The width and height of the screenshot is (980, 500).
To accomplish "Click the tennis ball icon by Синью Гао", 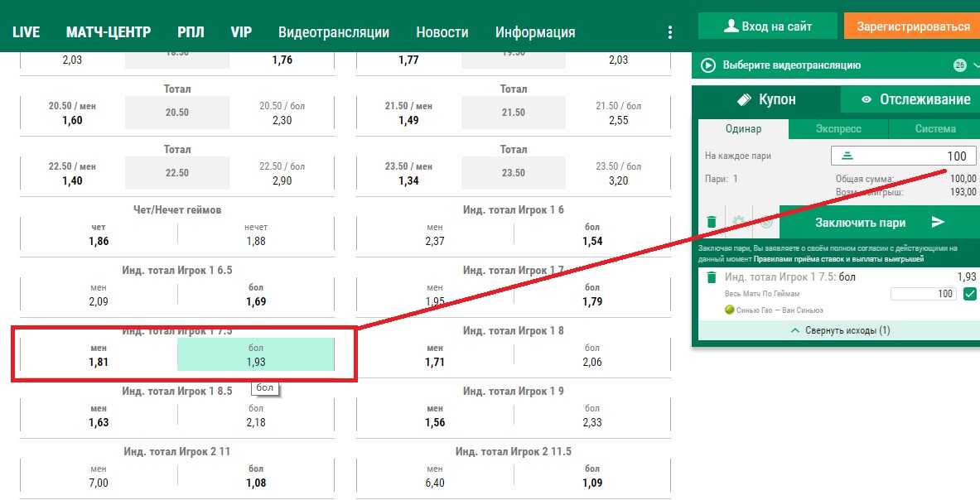I will click(729, 310).
